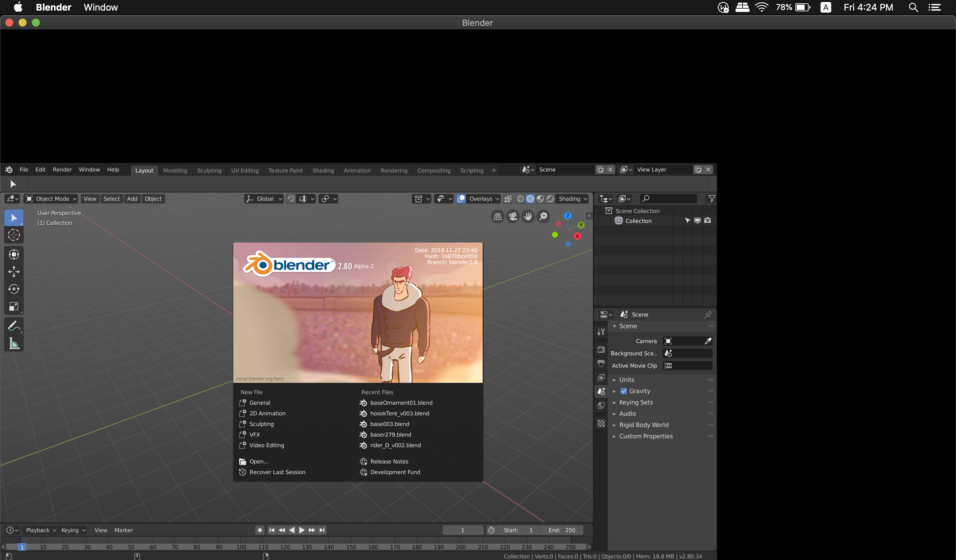Click the zoom view magnifier icon
The width and height of the screenshot is (956, 560).
click(x=543, y=217)
